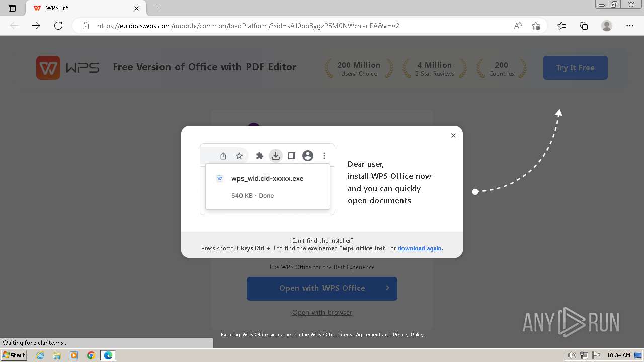Reload the page with refresh icon

pos(58,26)
